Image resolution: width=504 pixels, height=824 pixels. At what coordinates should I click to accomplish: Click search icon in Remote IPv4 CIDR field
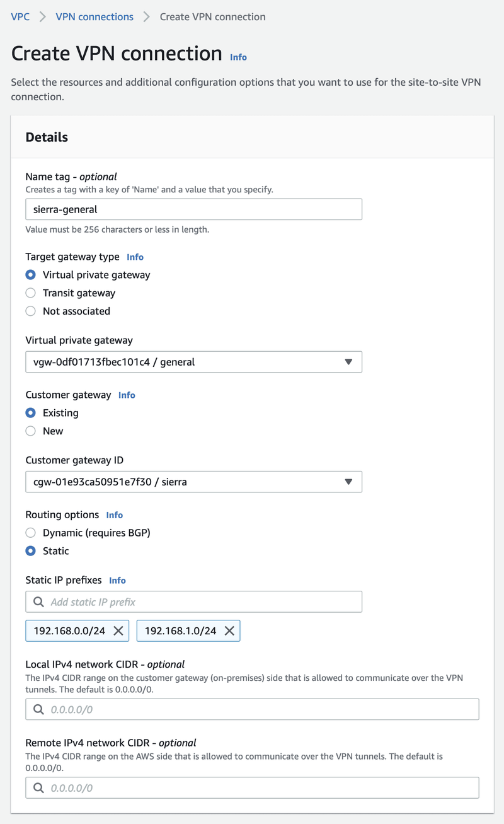(39, 788)
